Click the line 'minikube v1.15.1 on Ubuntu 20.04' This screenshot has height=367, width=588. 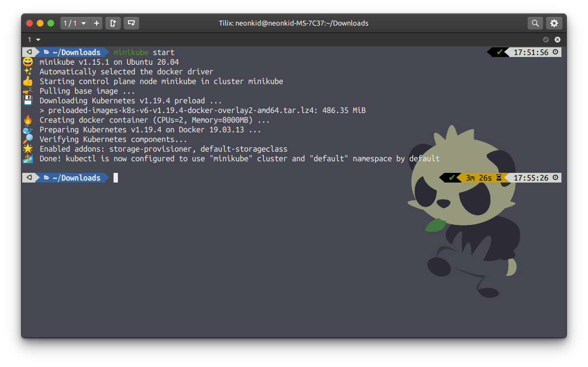pyautogui.click(x=109, y=62)
